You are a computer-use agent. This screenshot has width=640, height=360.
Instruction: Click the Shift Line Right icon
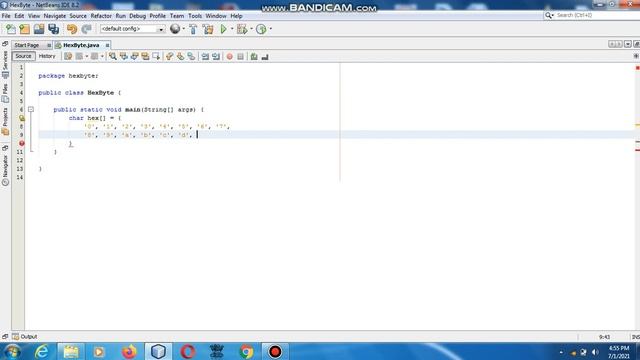(x=216, y=56)
